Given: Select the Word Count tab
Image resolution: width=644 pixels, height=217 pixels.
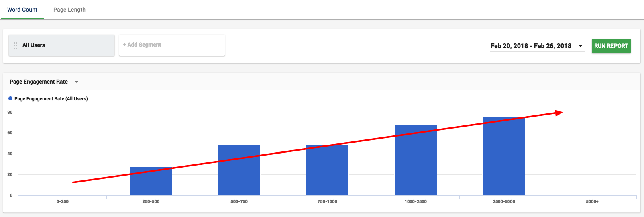Looking at the screenshot, I should [22, 10].
